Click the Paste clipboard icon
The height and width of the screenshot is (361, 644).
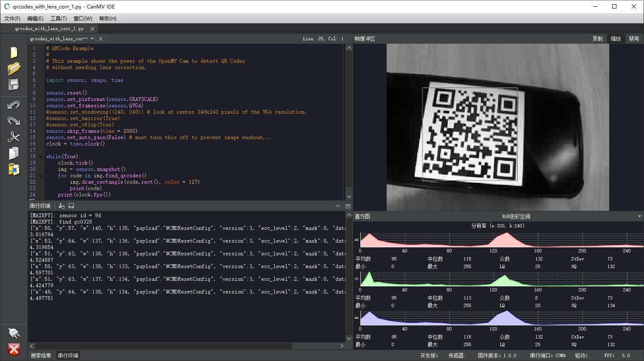tap(14, 169)
